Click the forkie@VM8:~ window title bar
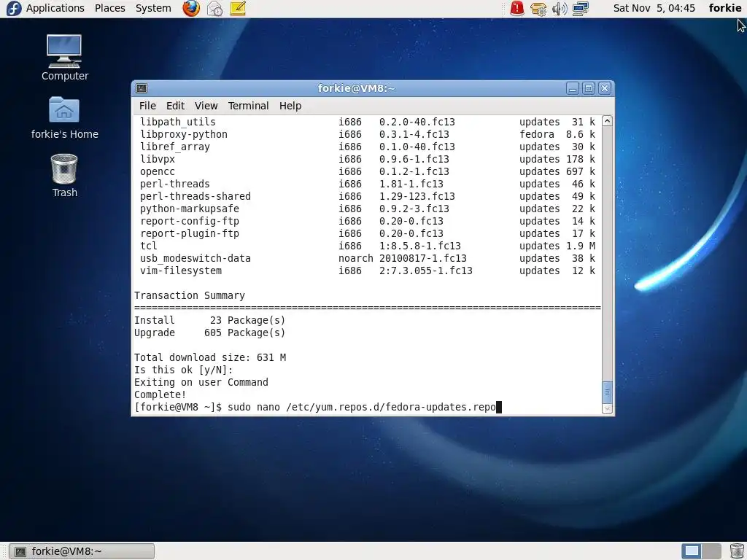This screenshot has height=560, width=747. point(356,88)
